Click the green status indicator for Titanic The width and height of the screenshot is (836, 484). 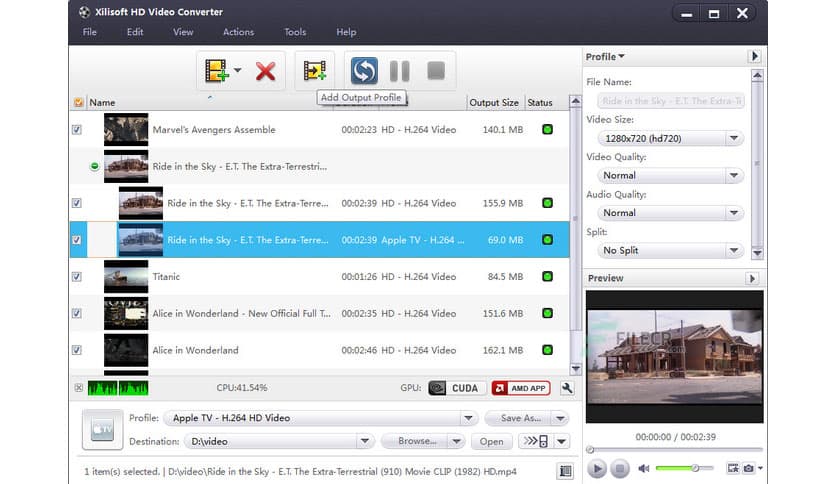point(547,277)
